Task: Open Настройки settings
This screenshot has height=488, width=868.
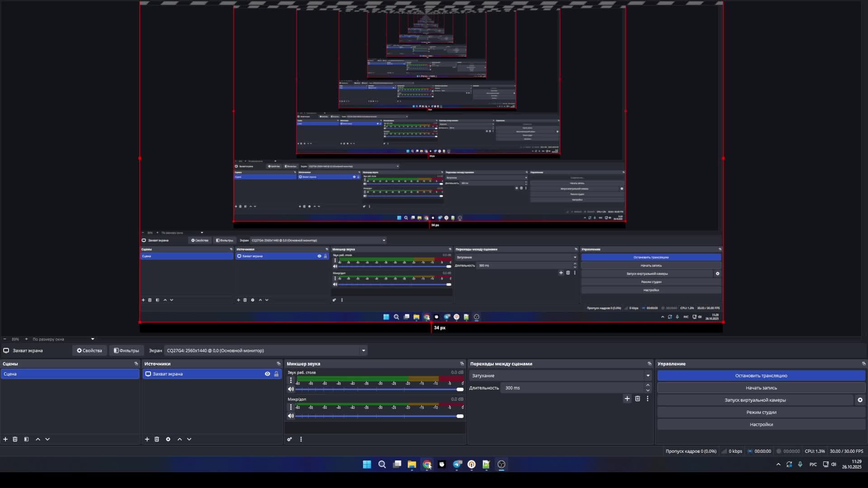Action: pos(761,424)
